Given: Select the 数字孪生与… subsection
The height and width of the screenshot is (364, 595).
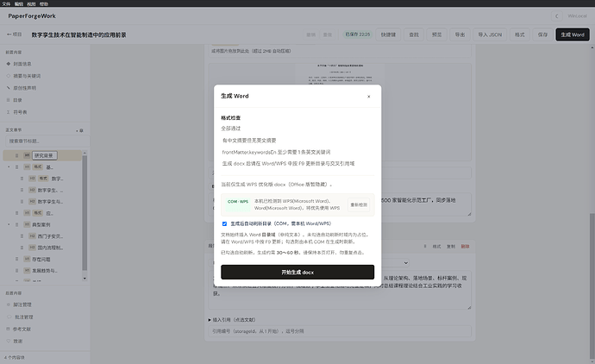Looking at the screenshot, I should (x=50, y=202).
